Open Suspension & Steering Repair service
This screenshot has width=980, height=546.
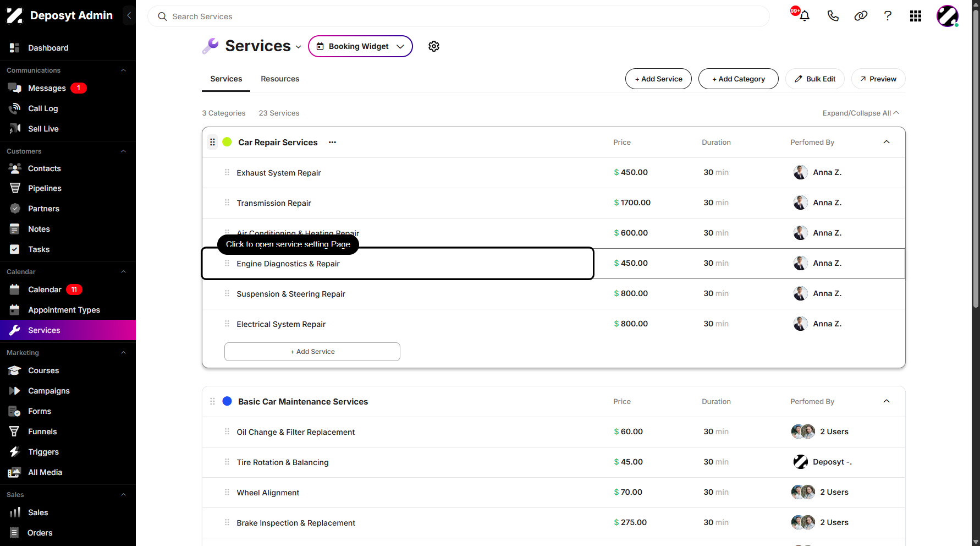[x=291, y=294]
